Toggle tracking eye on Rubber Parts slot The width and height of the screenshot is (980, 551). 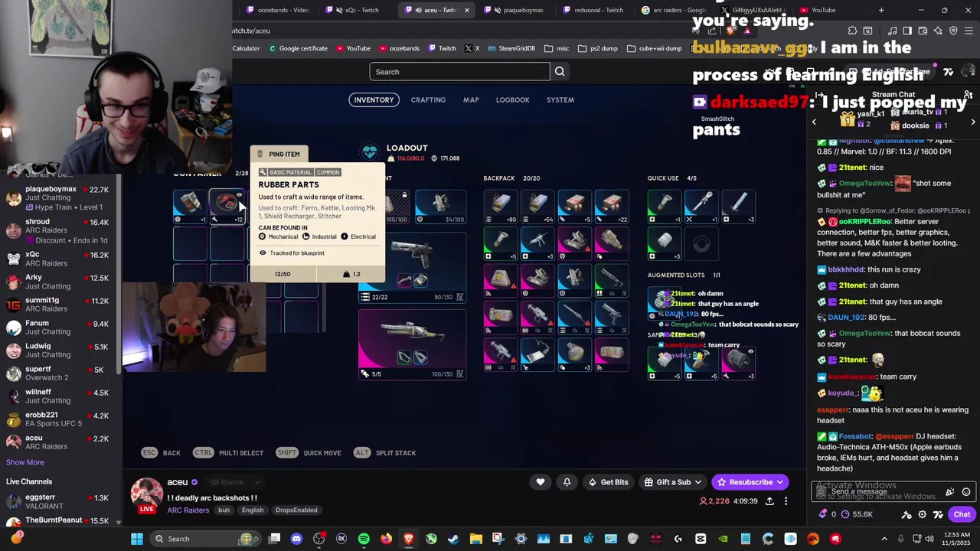[x=239, y=194]
